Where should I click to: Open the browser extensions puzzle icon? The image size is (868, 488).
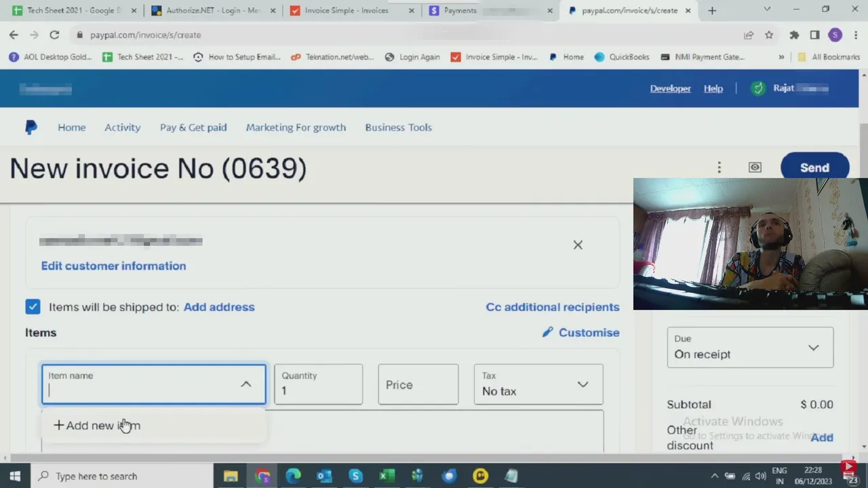click(x=794, y=35)
